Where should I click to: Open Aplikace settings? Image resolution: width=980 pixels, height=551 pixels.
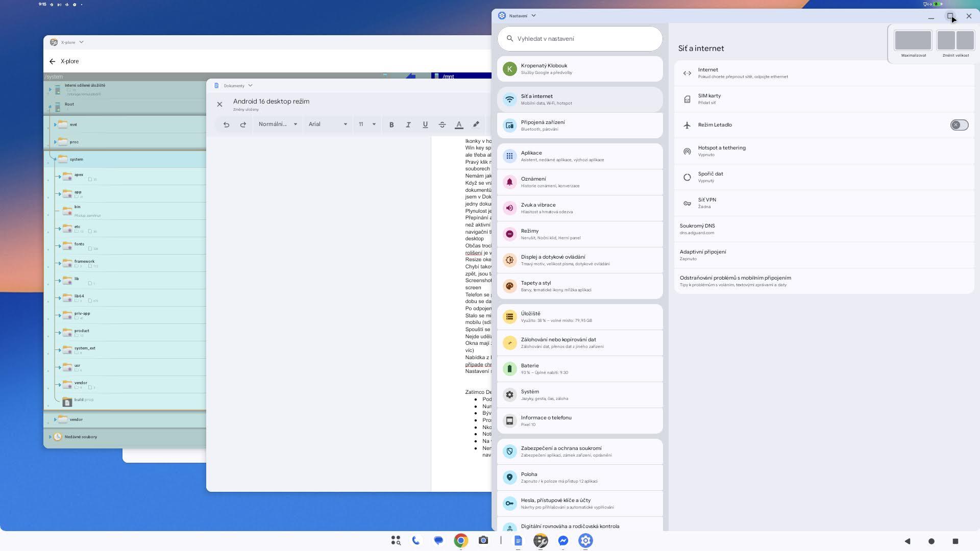click(x=580, y=156)
